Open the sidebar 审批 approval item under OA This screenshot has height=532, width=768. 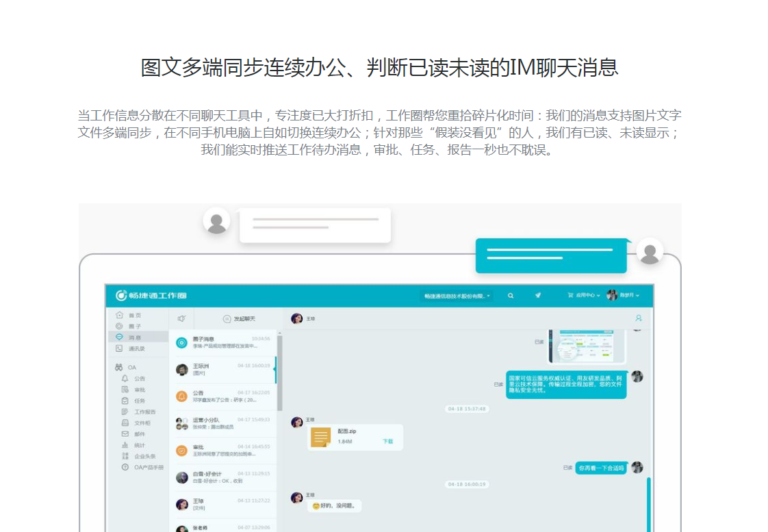click(133, 390)
